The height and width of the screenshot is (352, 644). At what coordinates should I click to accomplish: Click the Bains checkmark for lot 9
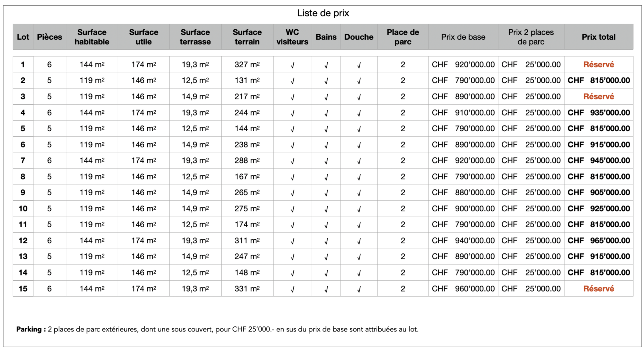point(326,193)
